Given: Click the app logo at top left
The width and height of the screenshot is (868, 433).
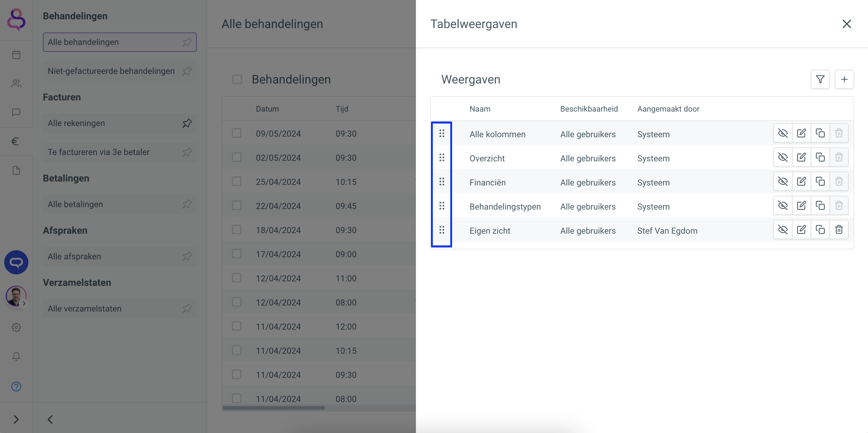Looking at the screenshot, I should pos(16,20).
